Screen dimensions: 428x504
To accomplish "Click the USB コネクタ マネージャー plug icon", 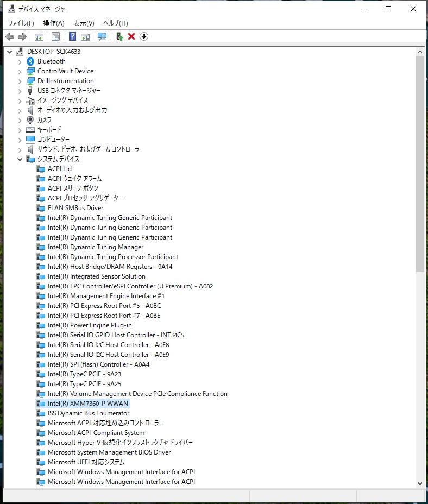I will point(30,91).
